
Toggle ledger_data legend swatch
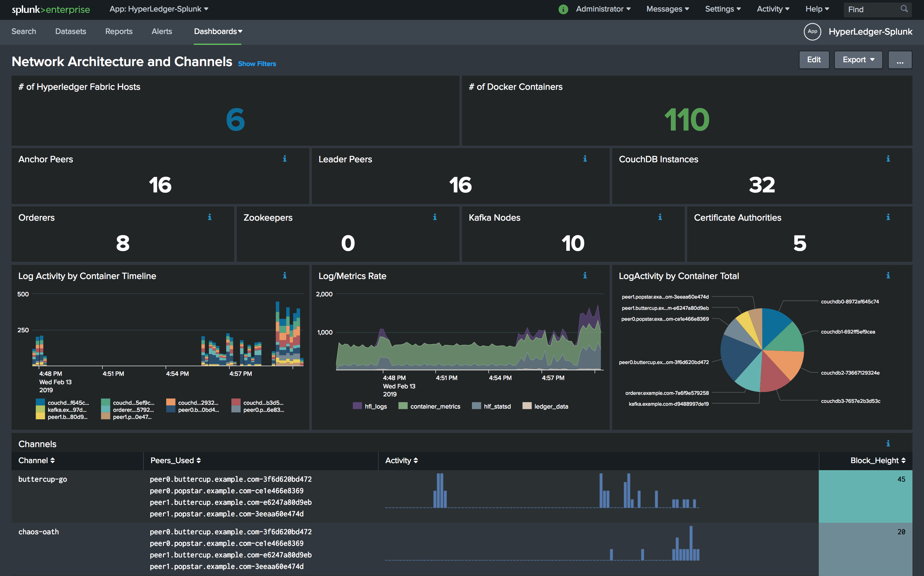tap(527, 406)
